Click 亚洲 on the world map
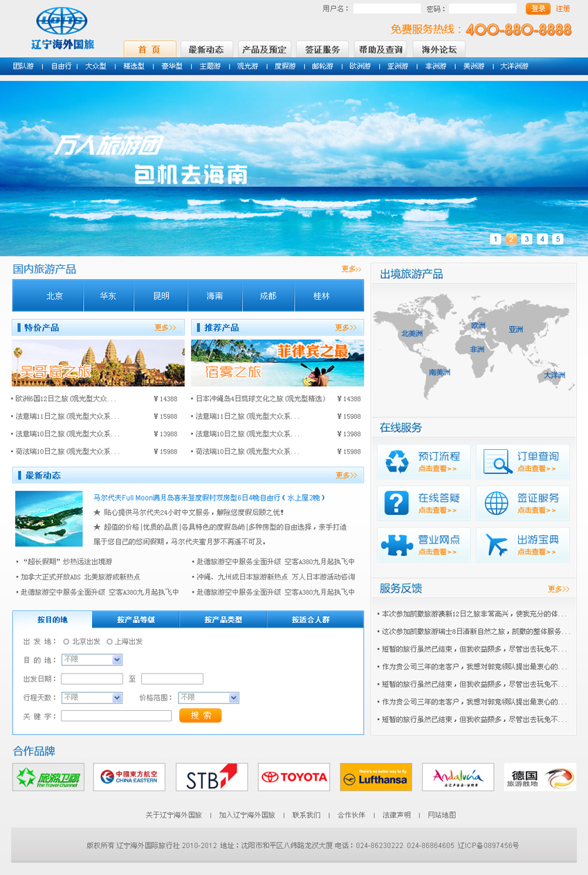This screenshot has width=588, height=875. point(516,330)
